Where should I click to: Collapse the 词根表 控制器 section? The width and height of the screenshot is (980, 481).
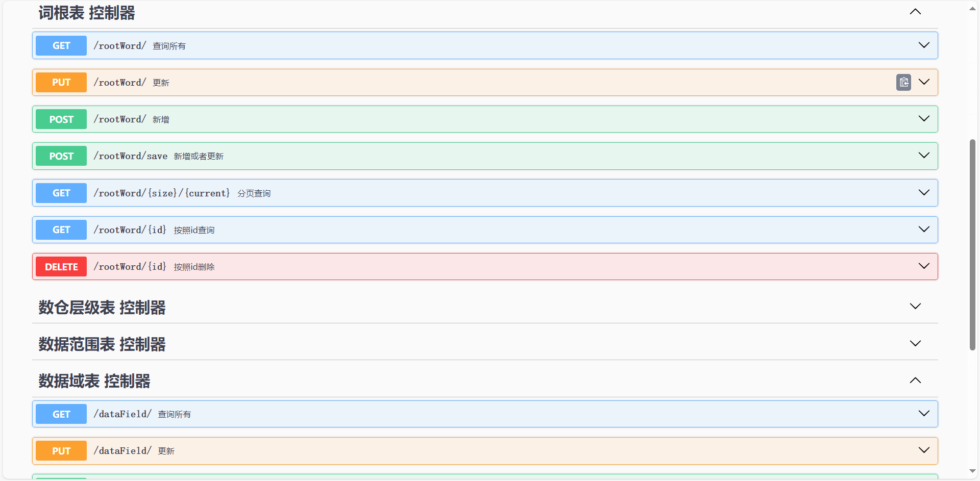[x=915, y=12]
